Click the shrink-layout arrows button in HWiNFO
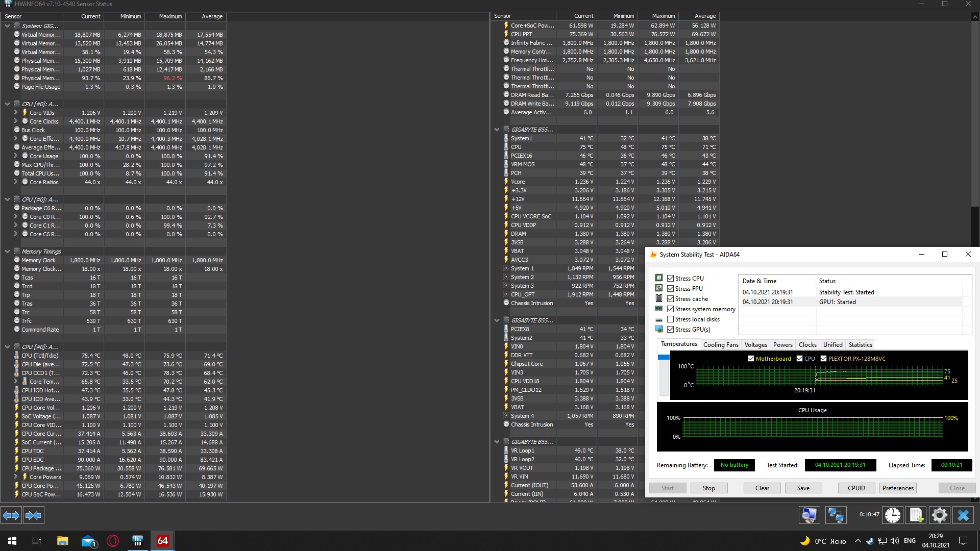980x551 pixels. coord(33,515)
